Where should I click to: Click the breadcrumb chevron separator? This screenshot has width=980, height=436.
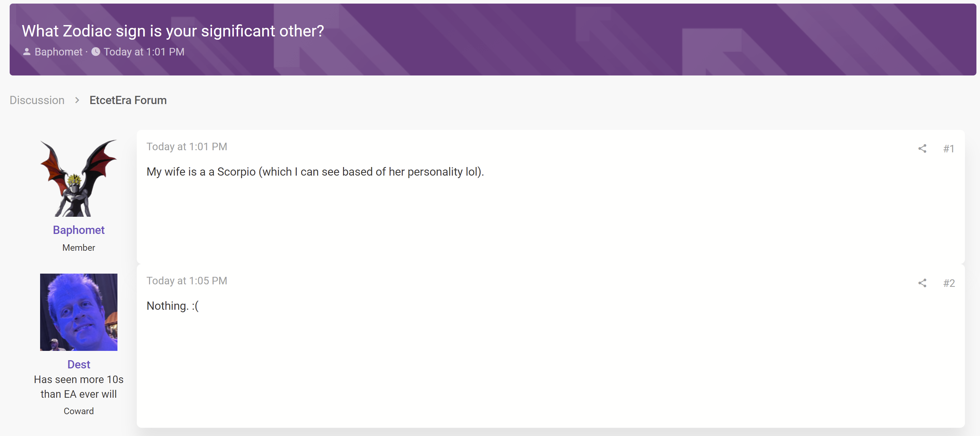pos(77,100)
